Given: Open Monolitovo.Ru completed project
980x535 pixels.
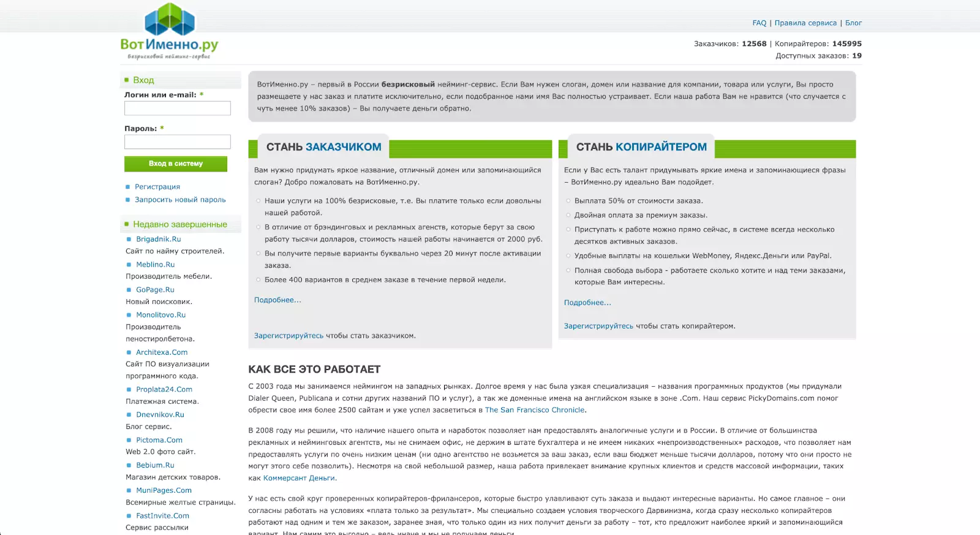Looking at the screenshot, I should [x=161, y=315].
